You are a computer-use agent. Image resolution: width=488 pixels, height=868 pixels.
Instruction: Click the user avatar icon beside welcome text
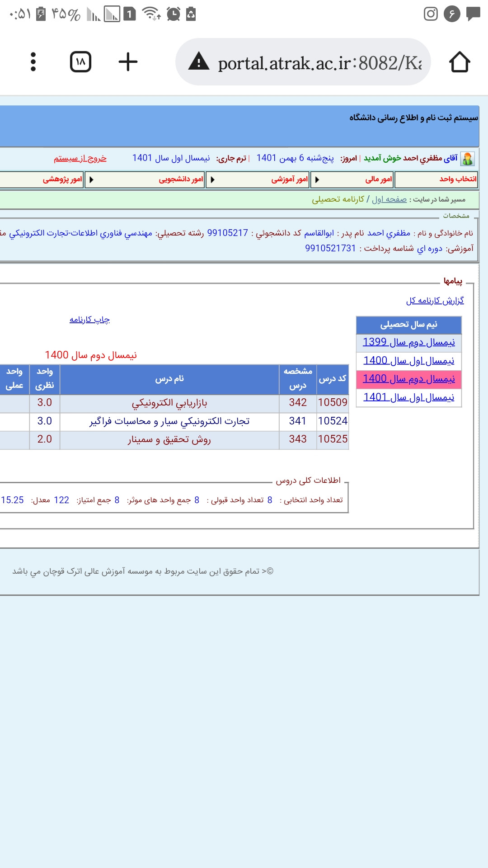point(468,159)
